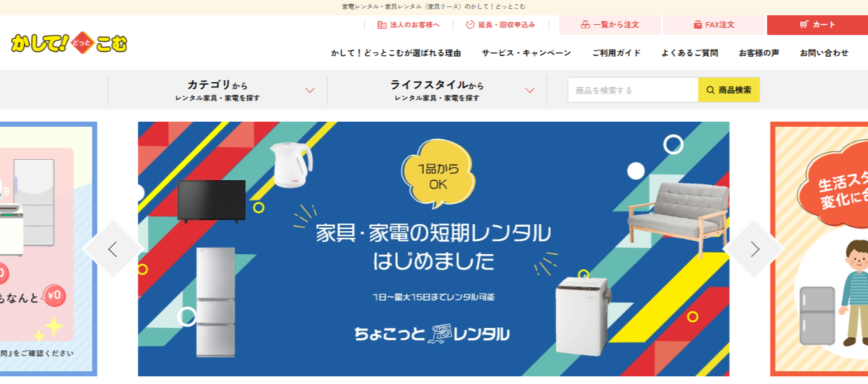The height and width of the screenshot is (384, 868).
Task: Show the previous carousel slide arrow
Action: [113, 249]
